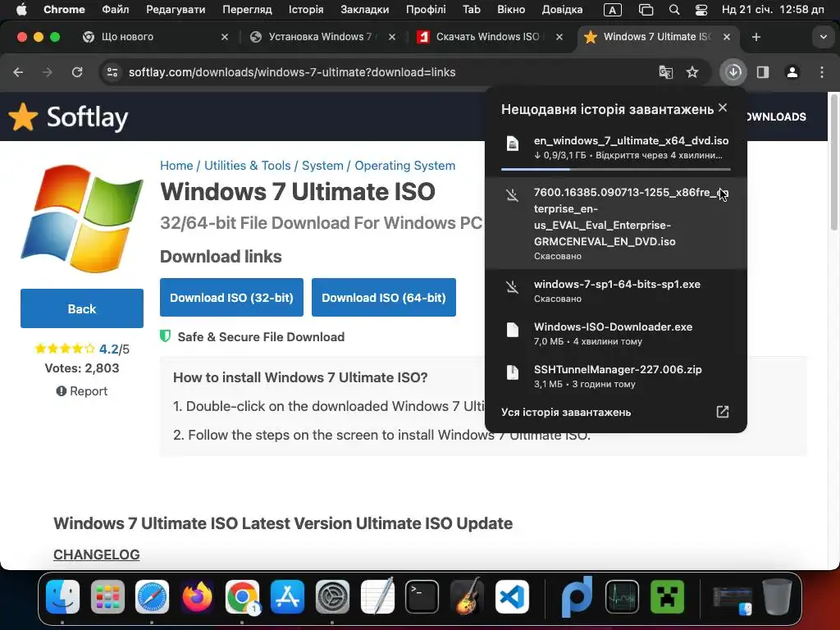Click Download ISO (64-bit) button

[384, 297]
